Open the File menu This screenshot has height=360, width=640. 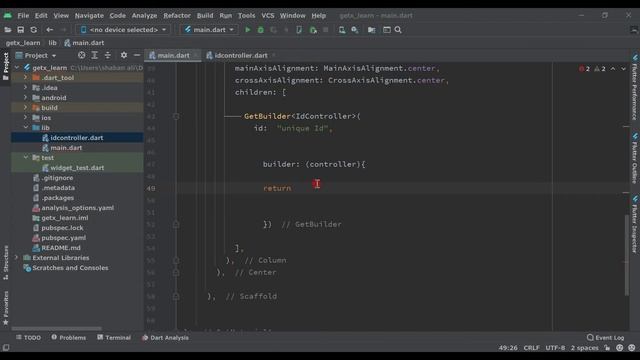pyautogui.click(x=23, y=16)
